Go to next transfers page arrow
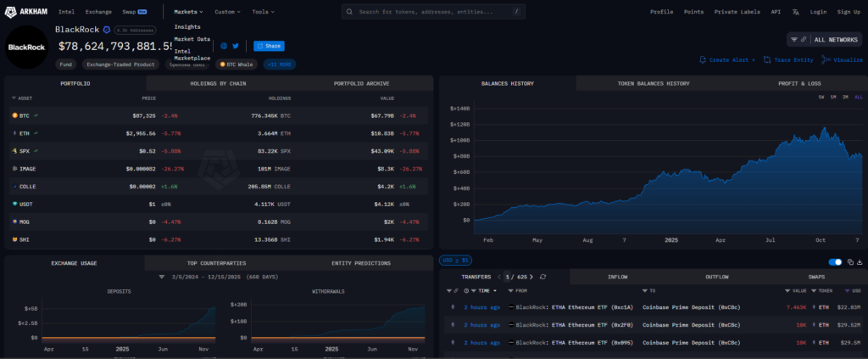 click(531, 277)
